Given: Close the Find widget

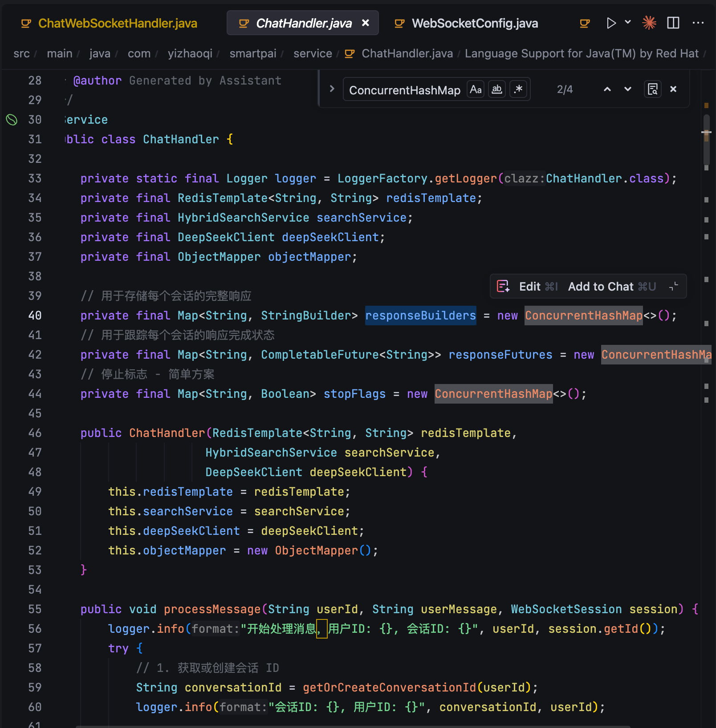Looking at the screenshot, I should point(673,89).
